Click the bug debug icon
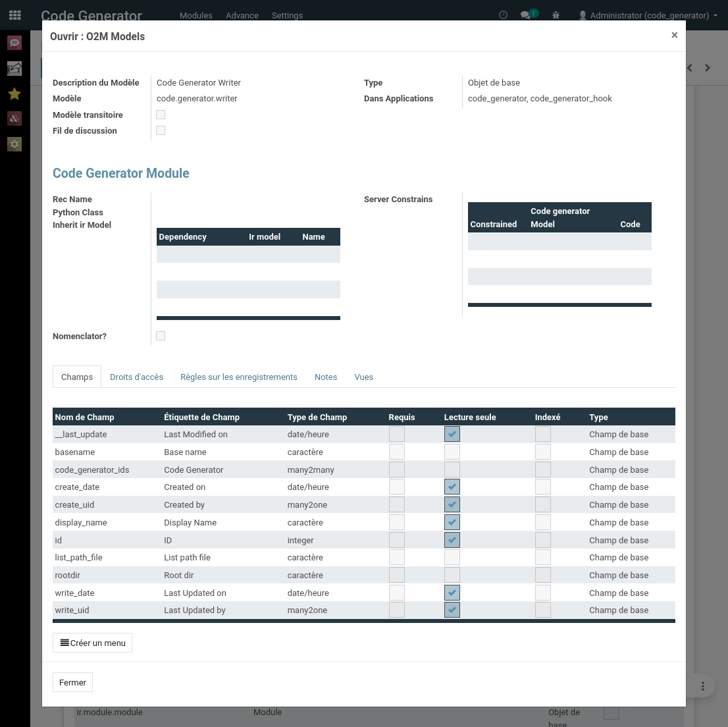Viewport: 728px width, 727px height. click(x=556, y=15)
